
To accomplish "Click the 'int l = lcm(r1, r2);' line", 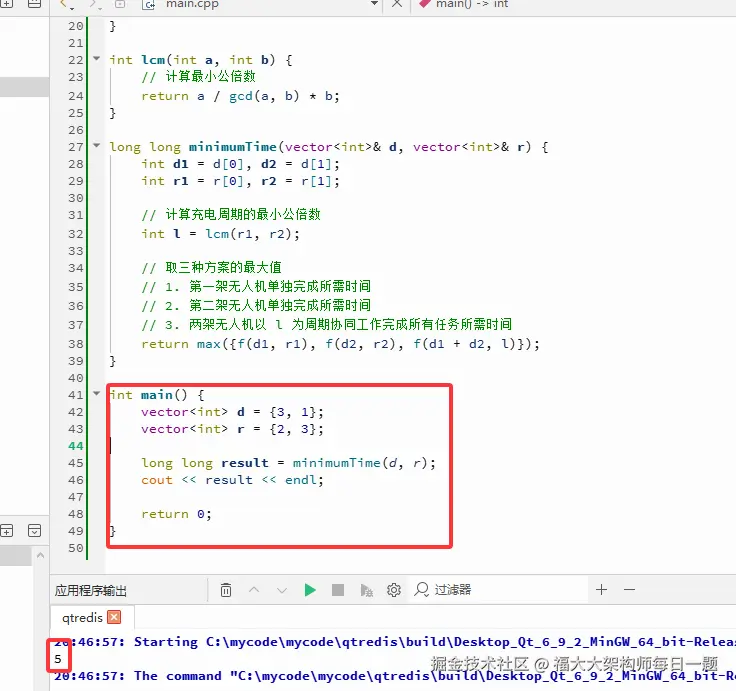I will [220, 234].
